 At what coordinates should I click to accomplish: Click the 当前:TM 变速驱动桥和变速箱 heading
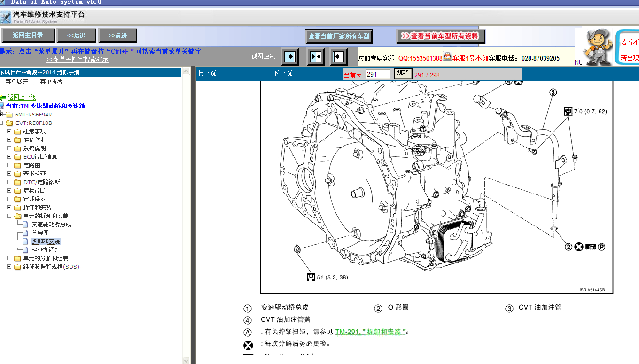click(x=45, y=106)
